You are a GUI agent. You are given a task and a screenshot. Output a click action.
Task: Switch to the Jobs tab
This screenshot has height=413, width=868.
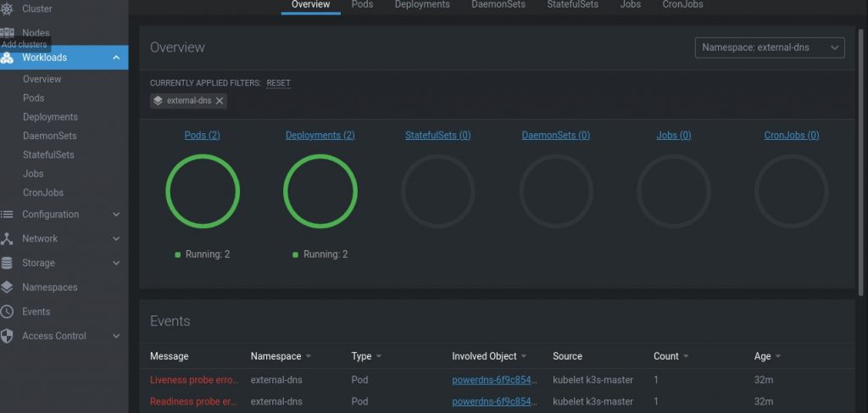pyautogui.click(x=631, y=5)
